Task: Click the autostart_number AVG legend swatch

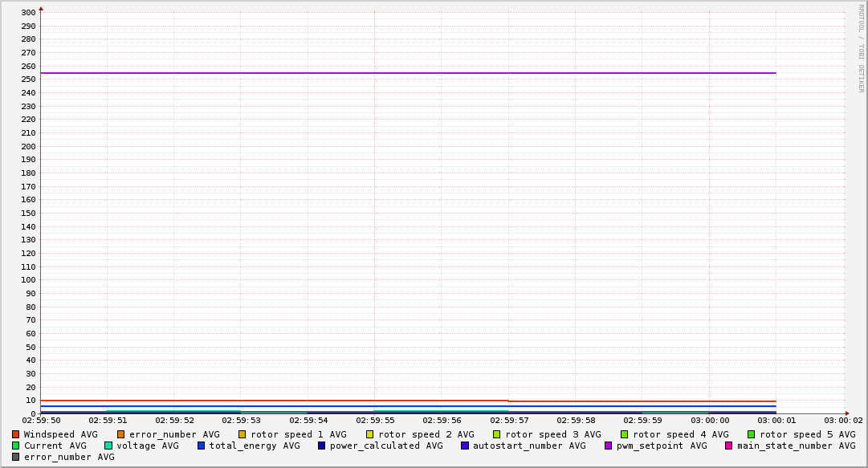Action: click(465, 446)
